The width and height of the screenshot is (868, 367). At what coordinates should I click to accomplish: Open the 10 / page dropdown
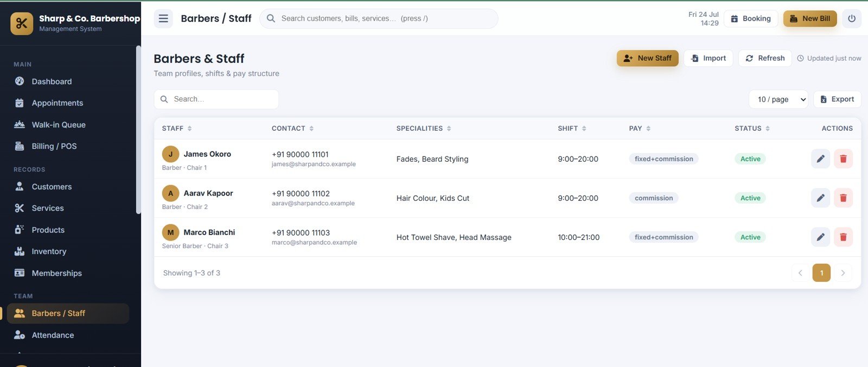pyautogui.click(x=778, y=99)
